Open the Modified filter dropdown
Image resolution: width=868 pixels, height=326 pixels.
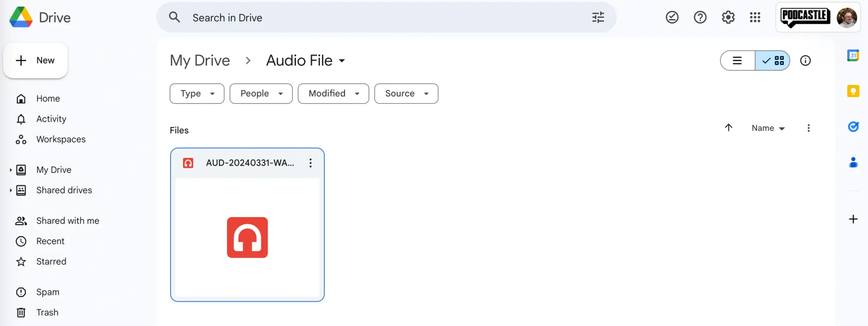point(333,94)
